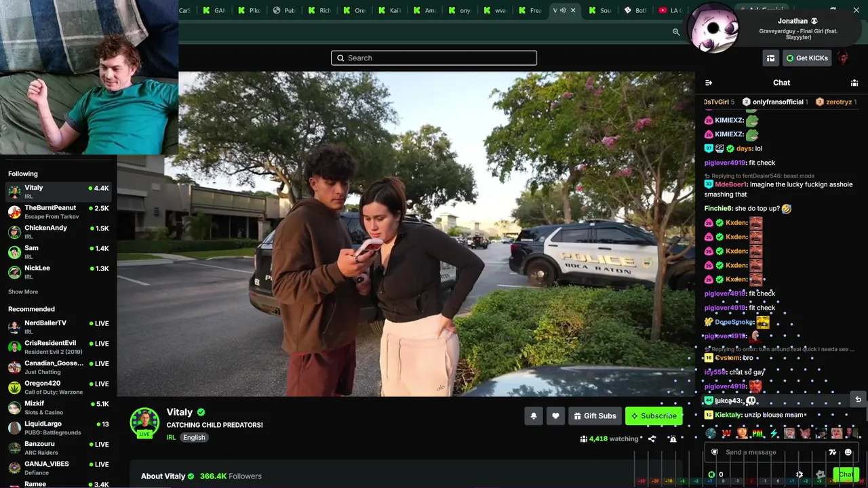Share the stream via share icon
Image resolution: width=868 pixels, height=488 pixels.
tap(652, 439)
